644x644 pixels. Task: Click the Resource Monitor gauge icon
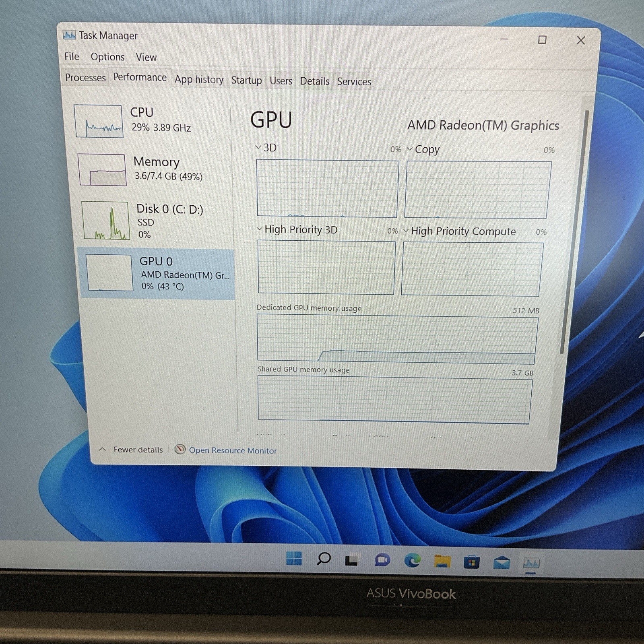click(x=180, y=449)
